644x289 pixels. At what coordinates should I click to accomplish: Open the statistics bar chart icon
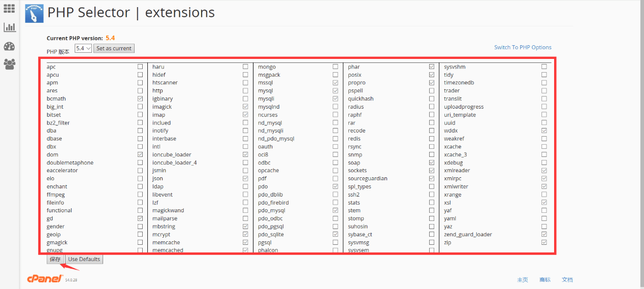(9, 27)
